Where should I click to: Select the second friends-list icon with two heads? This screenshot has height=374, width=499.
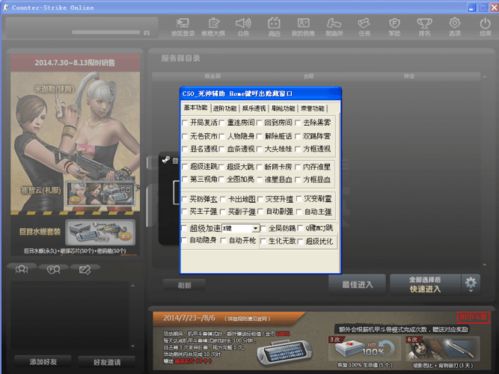(53, 269)
